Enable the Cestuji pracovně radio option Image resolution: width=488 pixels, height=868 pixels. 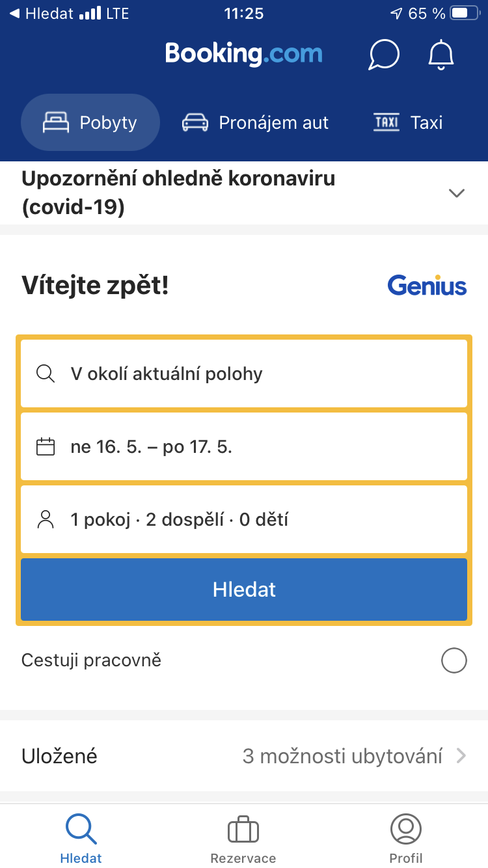coord(454,661)
